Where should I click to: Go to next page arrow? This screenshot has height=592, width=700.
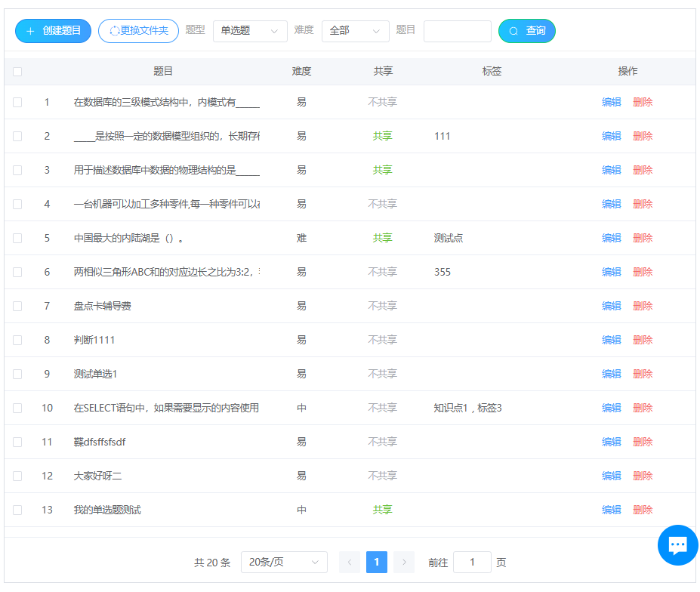point(404,562)
